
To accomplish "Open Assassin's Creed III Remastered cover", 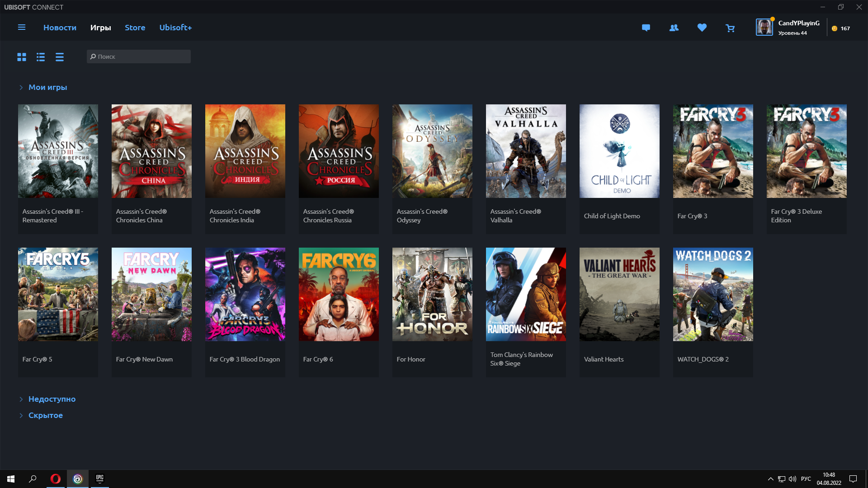I will coord(58,151).
